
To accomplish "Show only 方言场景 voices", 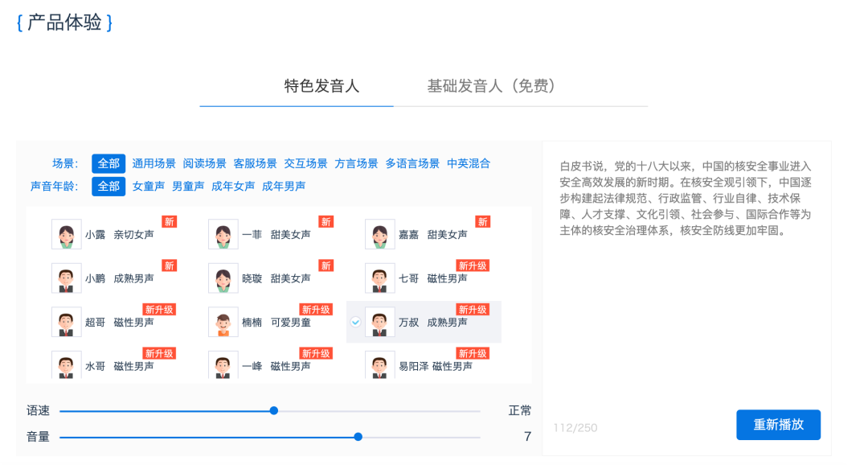I will click(x=356, y=163).
